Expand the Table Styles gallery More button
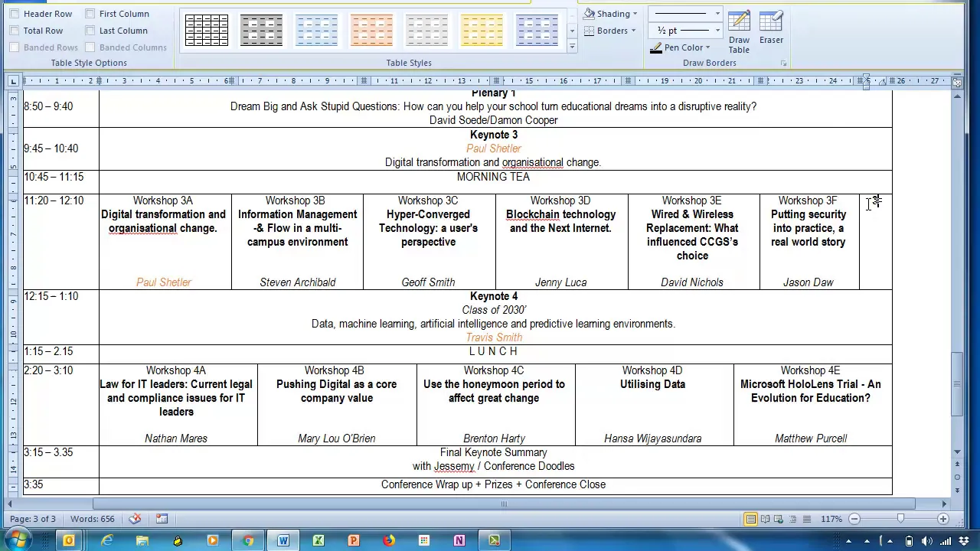 click(x=572, y=47)
